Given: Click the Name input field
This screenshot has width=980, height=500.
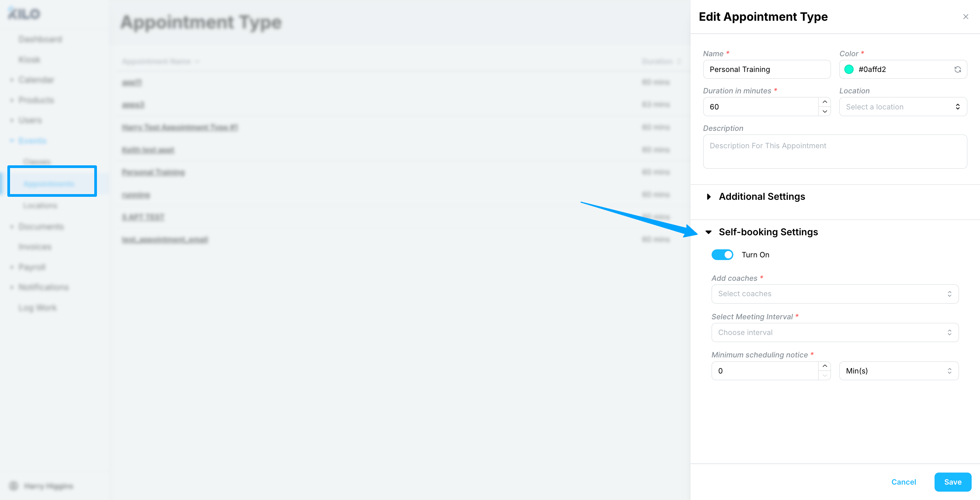Looking at the screenshot, I should point(766,69).
